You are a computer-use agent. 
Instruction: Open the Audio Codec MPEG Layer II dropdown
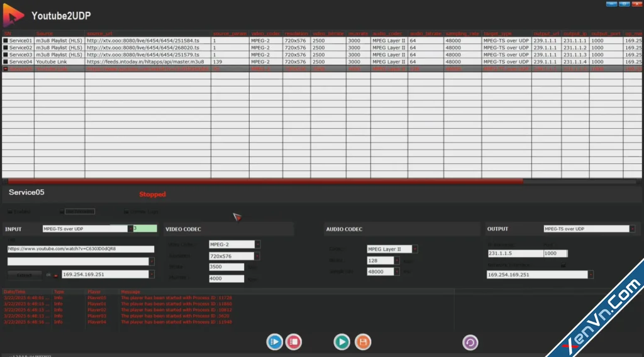pyautogui.click(x=415, y=249)
